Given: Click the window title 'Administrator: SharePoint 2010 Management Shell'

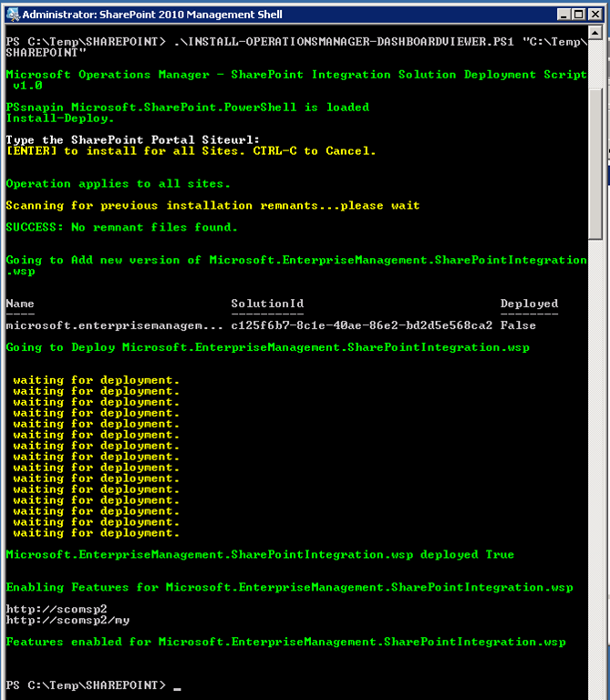Looking at the screenshot, I should (x=152, y=15).
